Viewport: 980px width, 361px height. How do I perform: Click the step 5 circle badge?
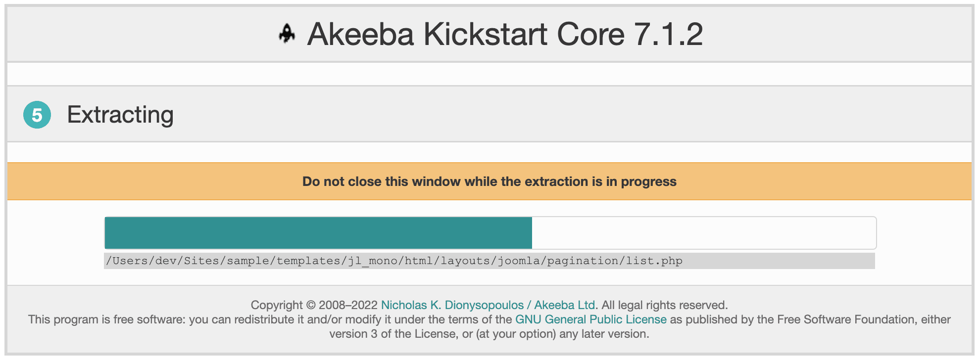point(37,115)
